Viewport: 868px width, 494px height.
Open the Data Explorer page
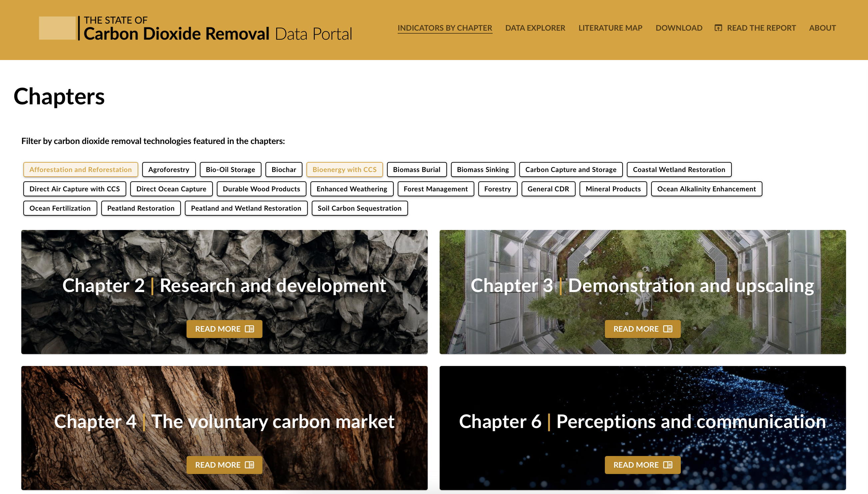[535, 28]
